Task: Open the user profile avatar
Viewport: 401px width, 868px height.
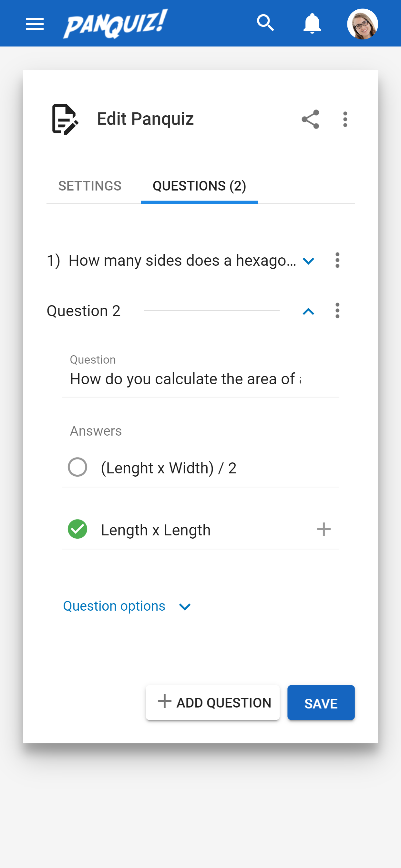Action: pos(362,24)
